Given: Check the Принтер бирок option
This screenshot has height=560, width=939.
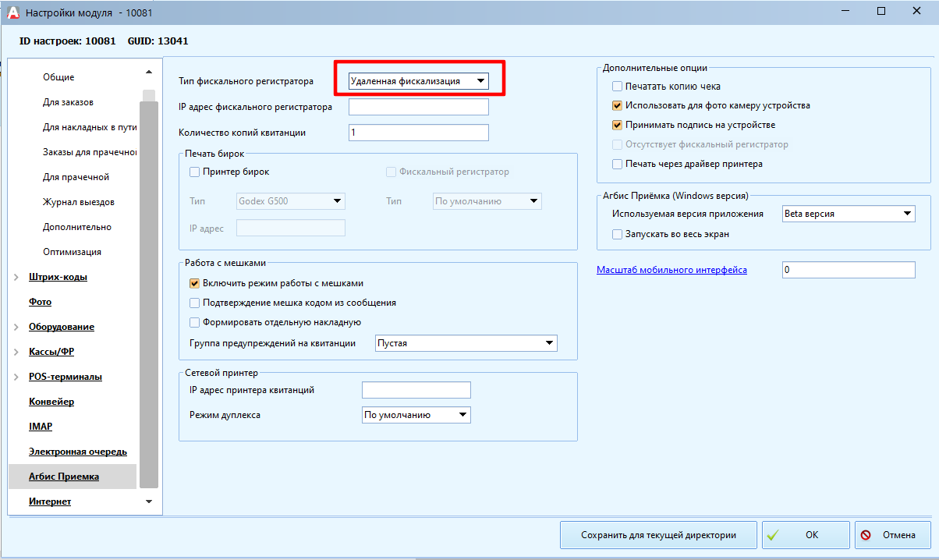Looking at the screenshot, I should click(195, 172).
